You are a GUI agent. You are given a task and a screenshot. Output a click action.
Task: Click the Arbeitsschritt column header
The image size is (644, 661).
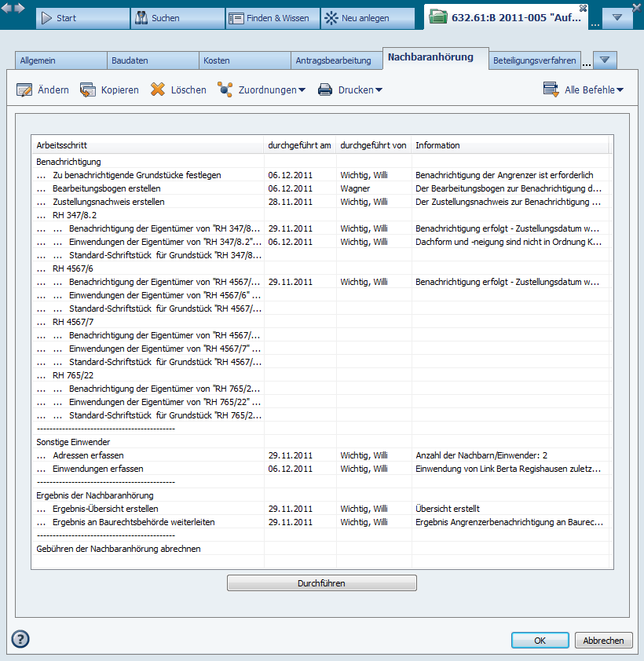pos(147,145)
